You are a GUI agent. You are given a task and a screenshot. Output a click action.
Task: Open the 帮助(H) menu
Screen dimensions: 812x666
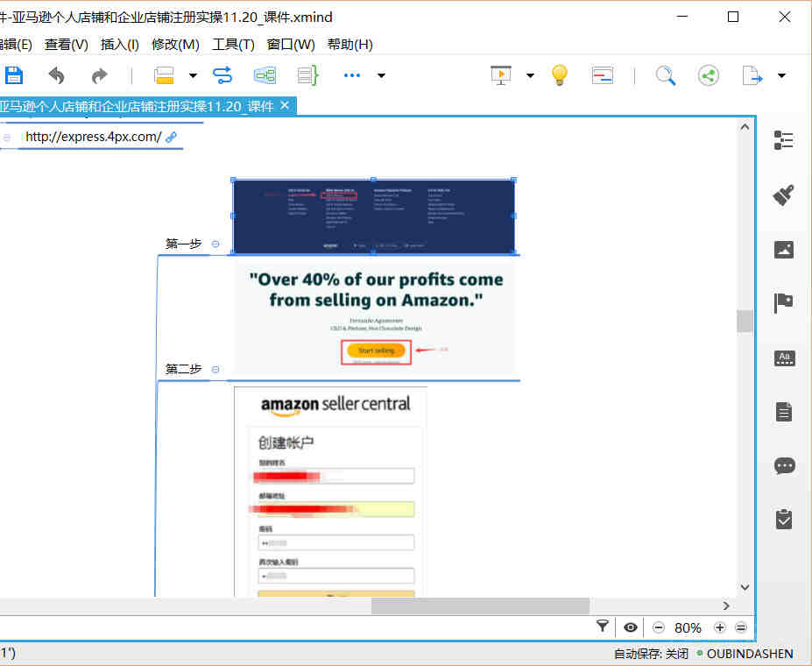(x=350, y=45)
